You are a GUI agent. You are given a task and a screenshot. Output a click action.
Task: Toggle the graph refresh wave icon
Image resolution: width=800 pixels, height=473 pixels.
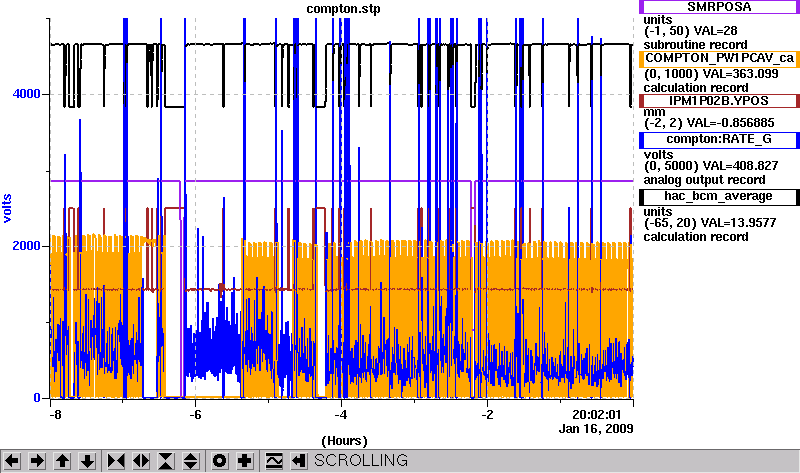pyautogui.click(x=274, y=461)
